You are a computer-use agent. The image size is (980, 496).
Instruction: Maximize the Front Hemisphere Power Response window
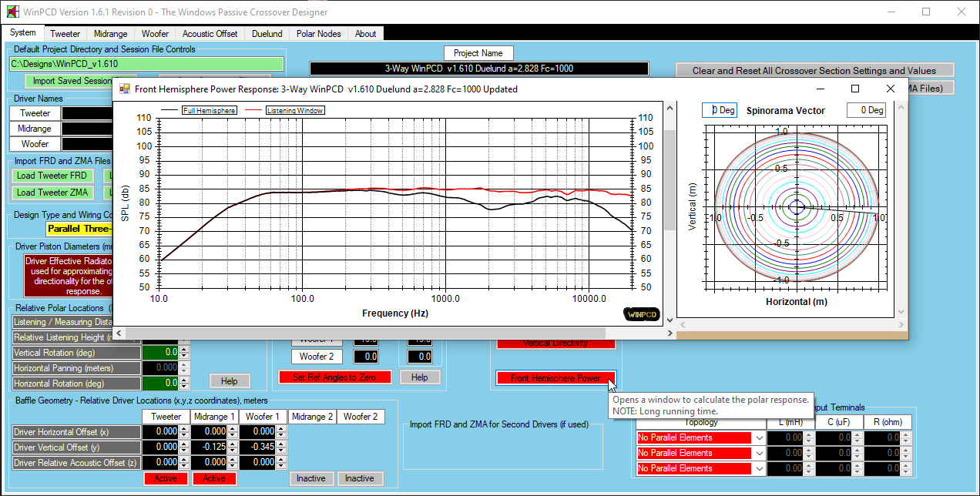tap(855, 89)
